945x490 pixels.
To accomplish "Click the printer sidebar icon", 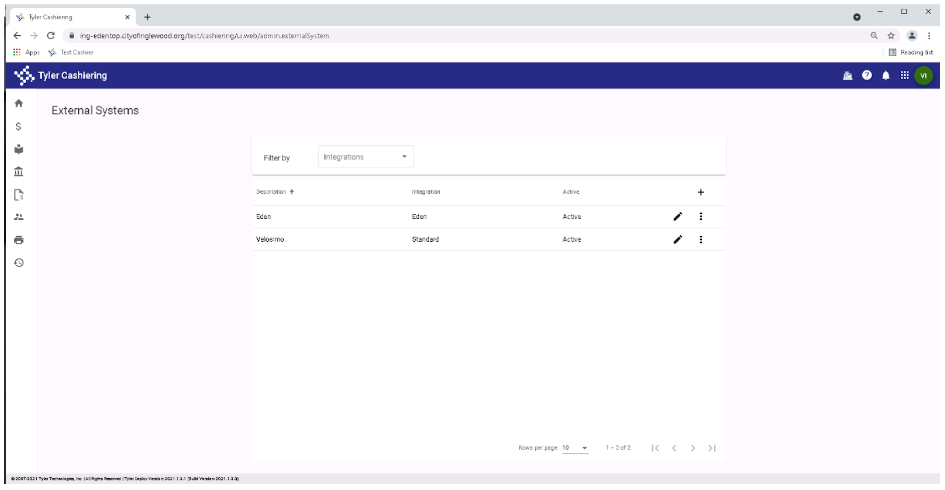I will click(19, 240).
